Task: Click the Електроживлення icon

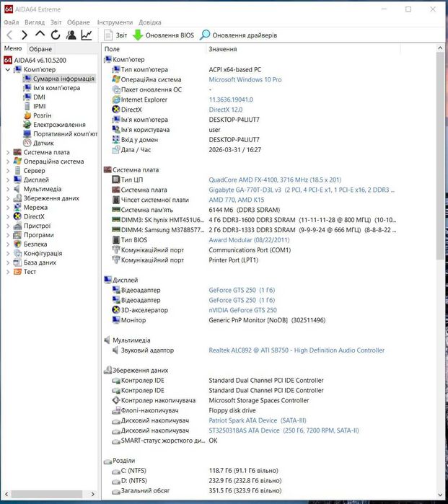Action: click(27, 125)
